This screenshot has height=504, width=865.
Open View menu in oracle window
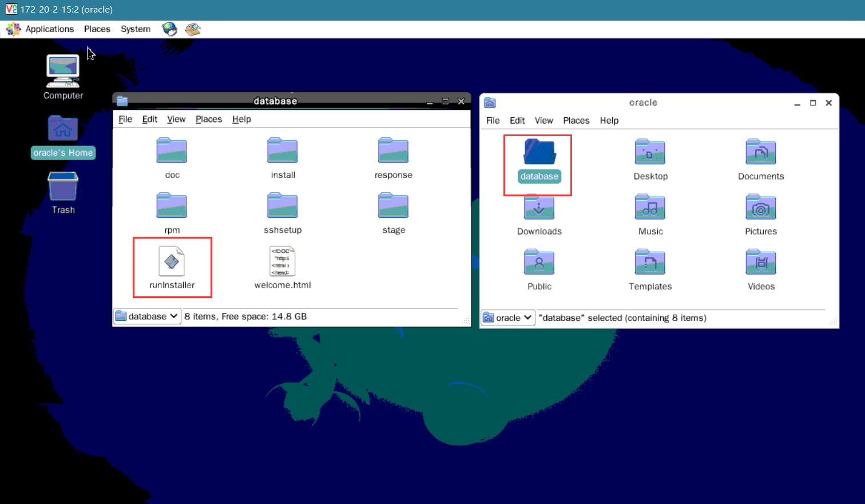pyautogui.click(x=544, y=120)
